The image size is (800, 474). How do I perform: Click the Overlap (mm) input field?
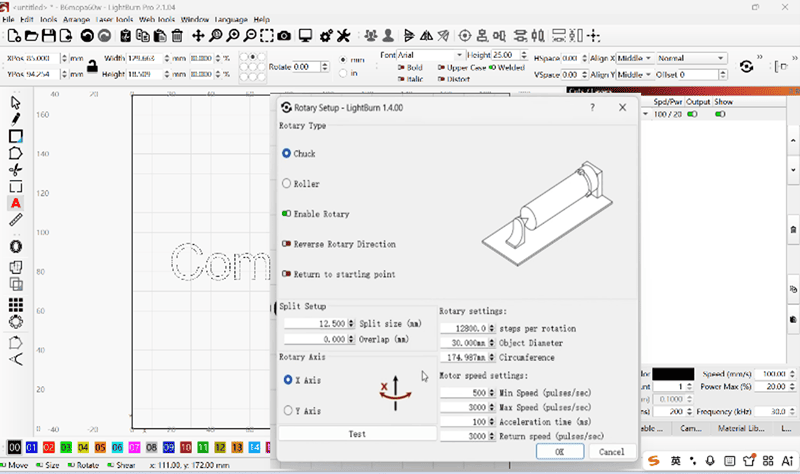pos(316,339)
